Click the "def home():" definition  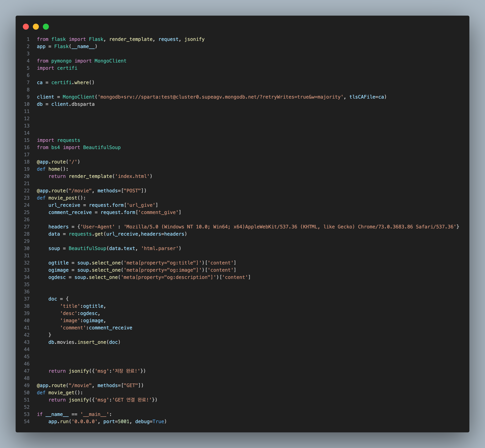click(53, 169)
